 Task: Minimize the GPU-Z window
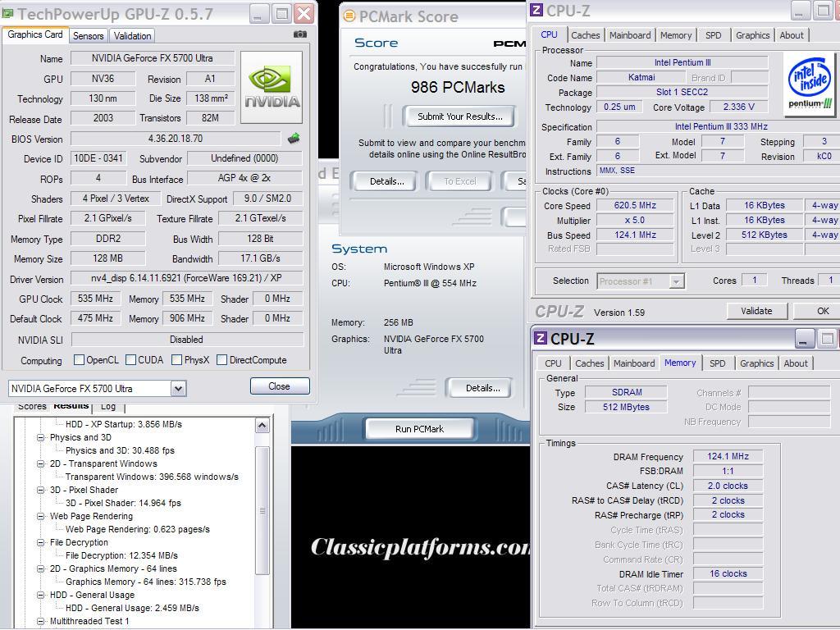coord(258,14)
